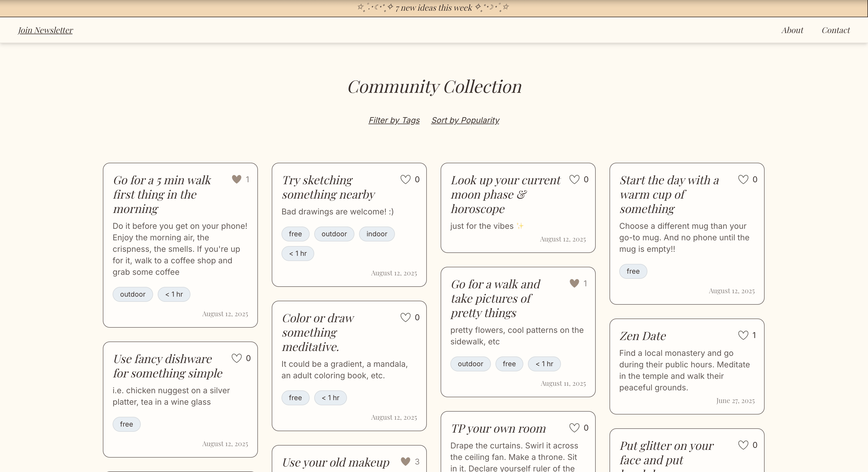Click 'free' tag on sketching card
This screenshot has width=868, height=472.
pyautogui.click(x=295, y=234)
